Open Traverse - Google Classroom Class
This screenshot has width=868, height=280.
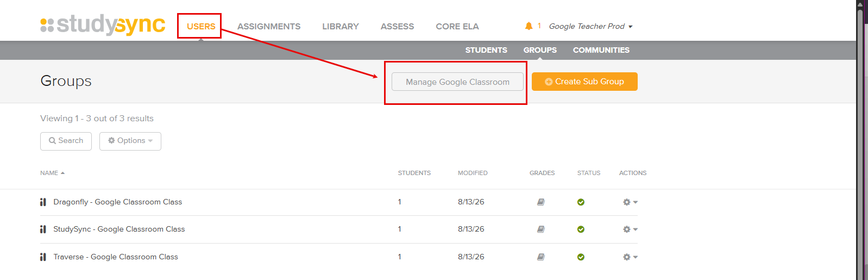(x=116, y=257)
